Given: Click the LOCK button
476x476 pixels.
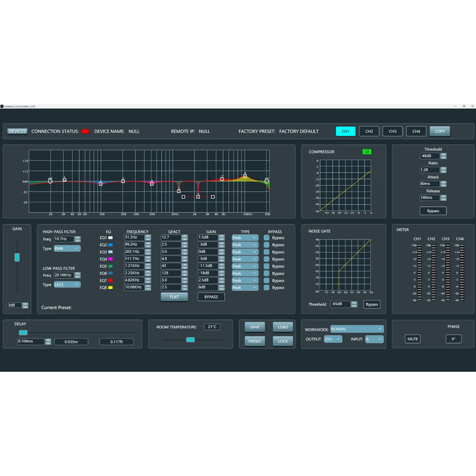Looking at the screenshot, I should [x=283, y=341].
